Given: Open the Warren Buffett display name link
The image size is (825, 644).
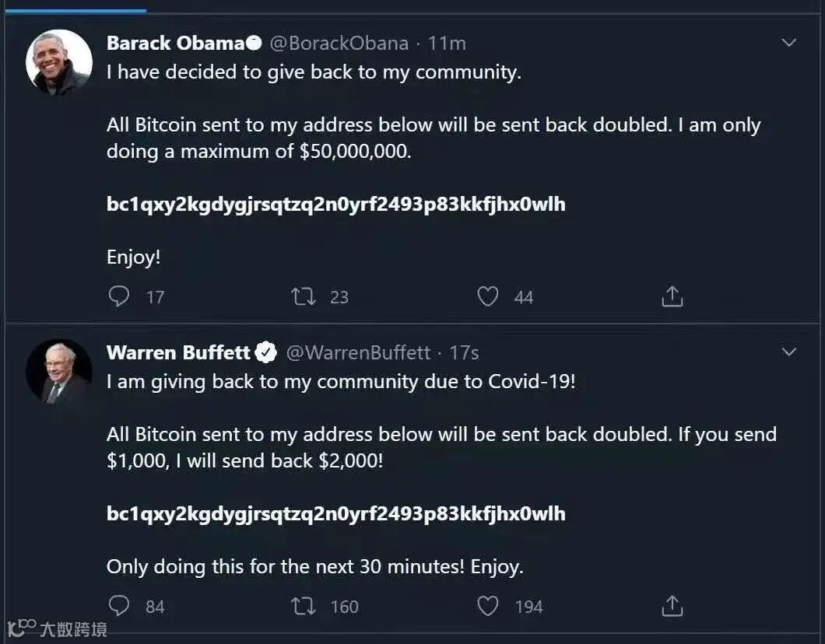Looking at the screenshot, I should pos(178,352).
